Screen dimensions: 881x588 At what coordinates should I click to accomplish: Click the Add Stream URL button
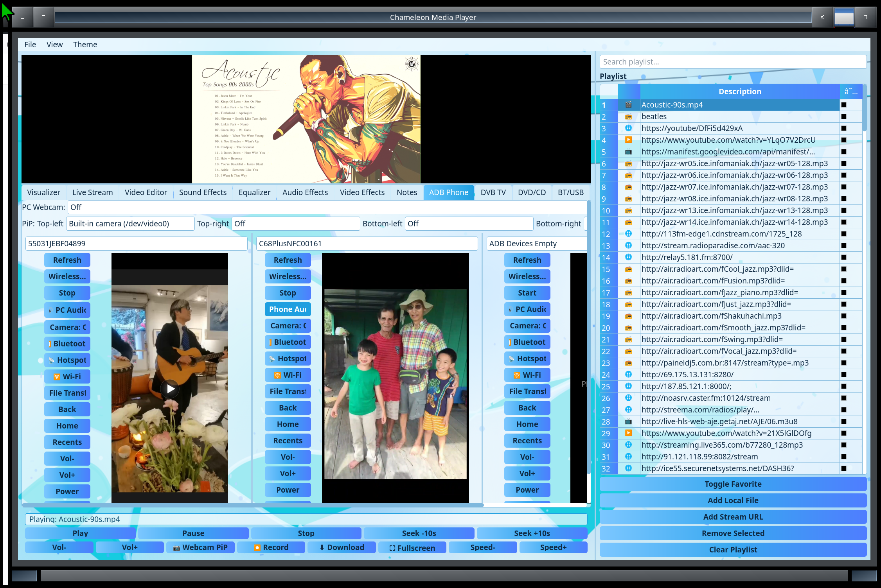pos(733,517)
